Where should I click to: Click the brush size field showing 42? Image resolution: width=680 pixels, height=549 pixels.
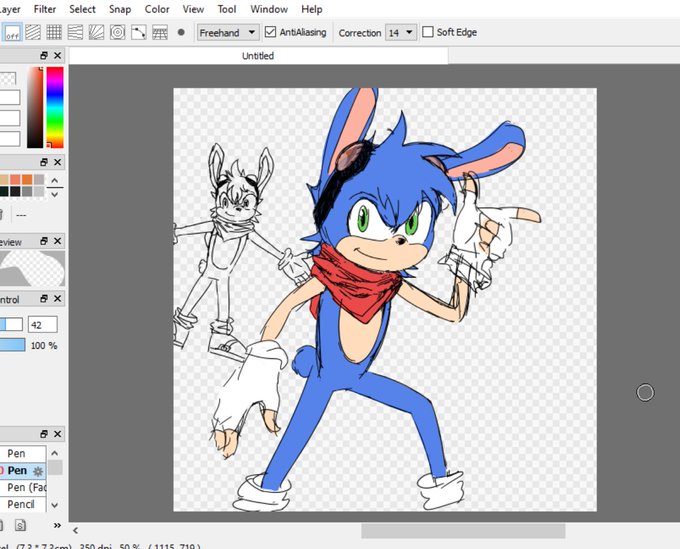pos(42,325)
